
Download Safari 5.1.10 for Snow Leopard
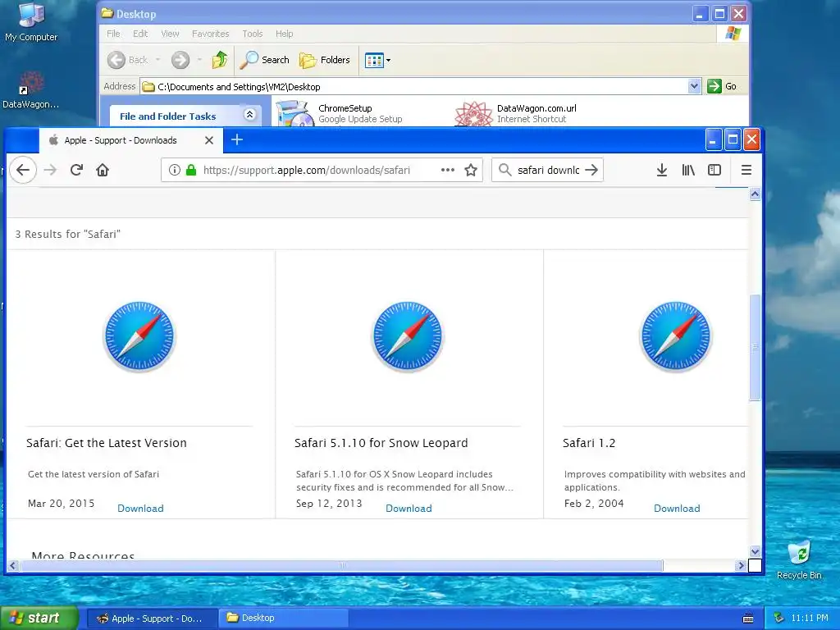(x=409, y=509)
